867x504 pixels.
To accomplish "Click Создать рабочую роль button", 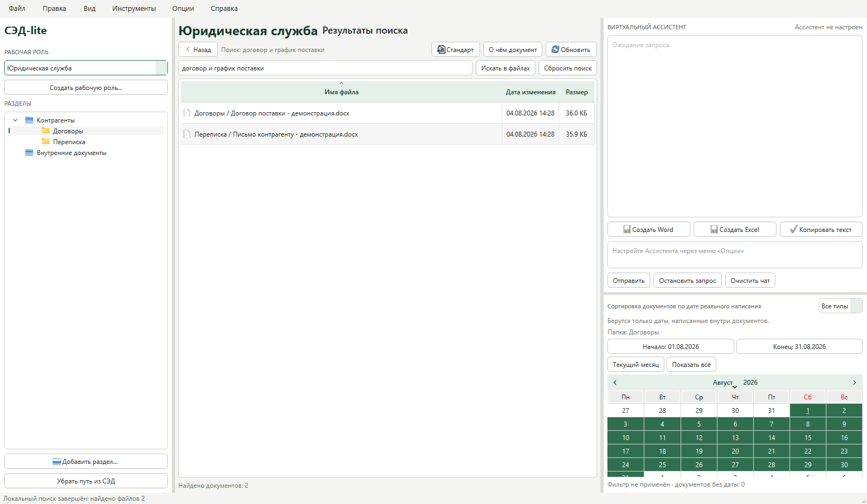I will pos(86,87).
